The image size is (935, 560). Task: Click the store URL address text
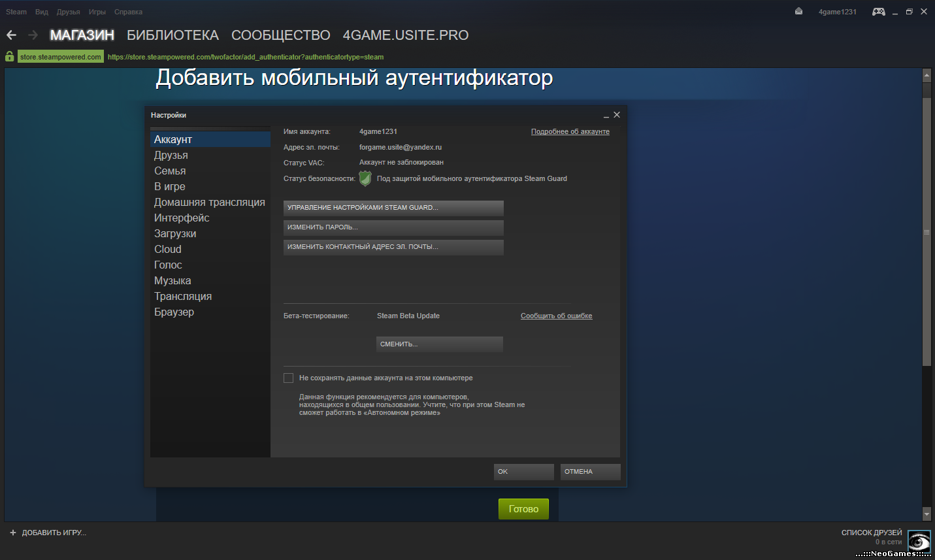pyautogui.click(x=246, y=57)
